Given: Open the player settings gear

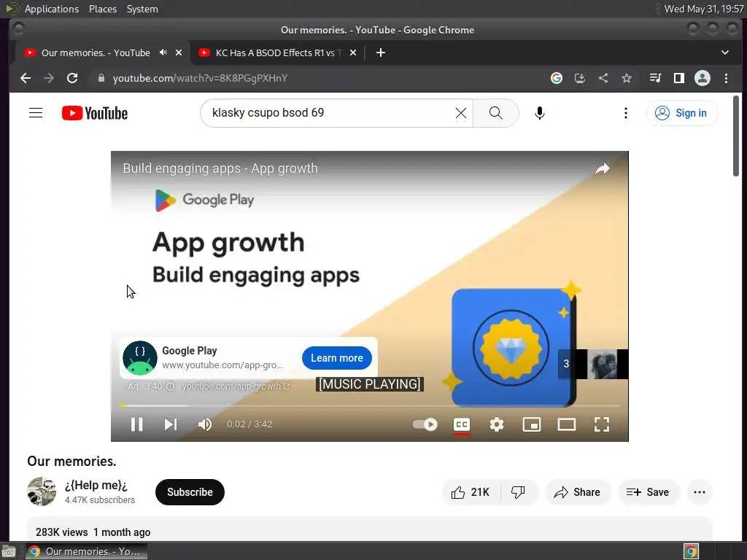Looking at the screenshot, I should 496,424.
